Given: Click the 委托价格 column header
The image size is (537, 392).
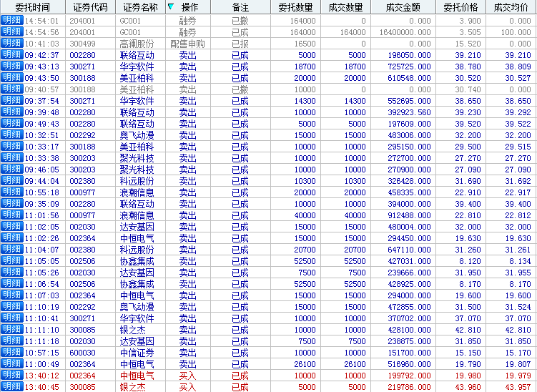Looking at the screenshot, I should click(460, 7).
